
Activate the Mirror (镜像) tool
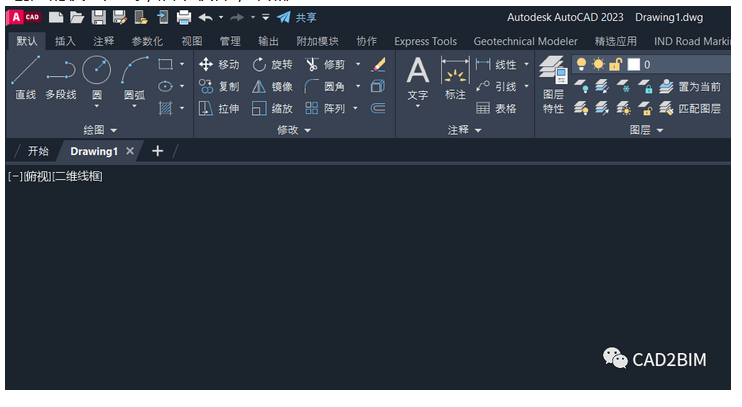pos(272,87)
